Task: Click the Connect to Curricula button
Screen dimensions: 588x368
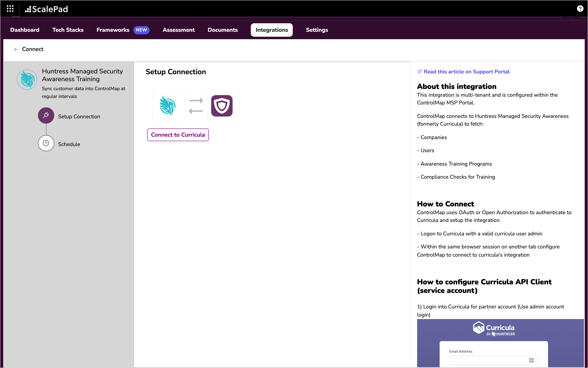Action: (x=178, y=135)
